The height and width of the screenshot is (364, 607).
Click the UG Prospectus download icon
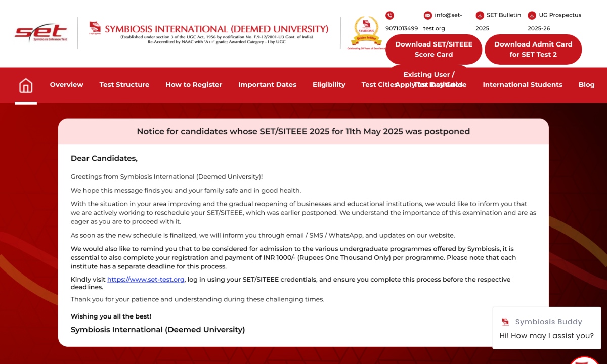click(532, 15)
